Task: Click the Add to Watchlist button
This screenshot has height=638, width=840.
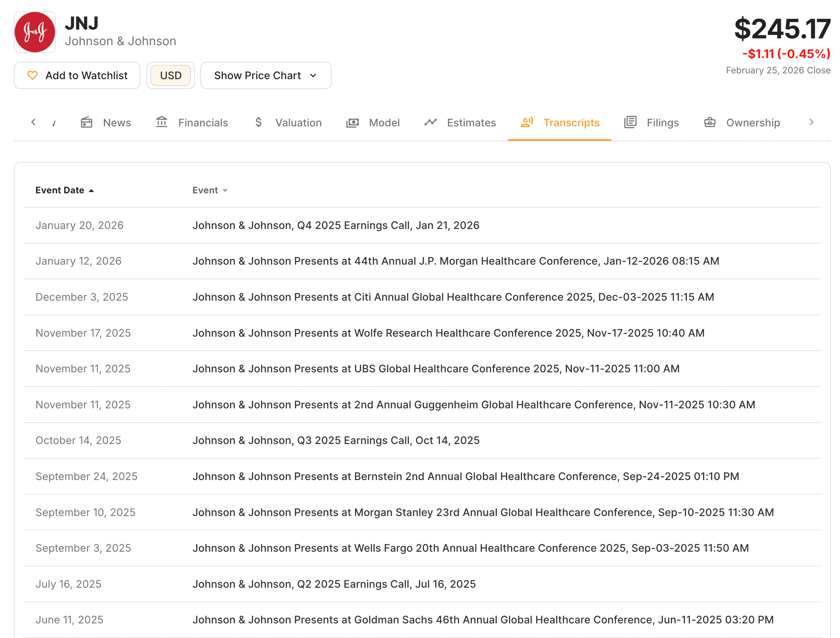Action: tap(77, 75)
